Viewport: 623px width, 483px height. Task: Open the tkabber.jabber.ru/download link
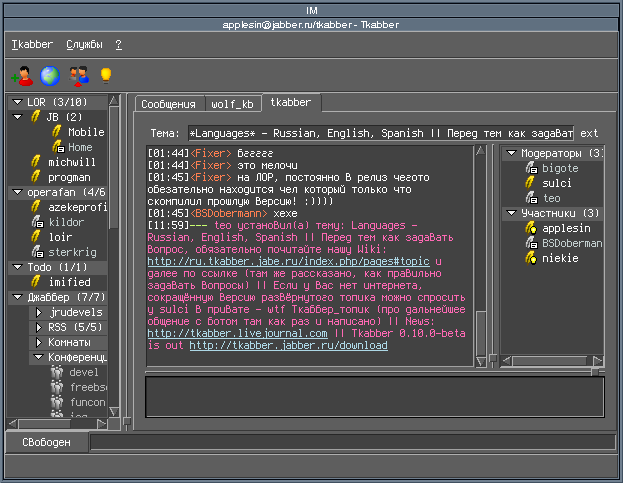point(288,345)
